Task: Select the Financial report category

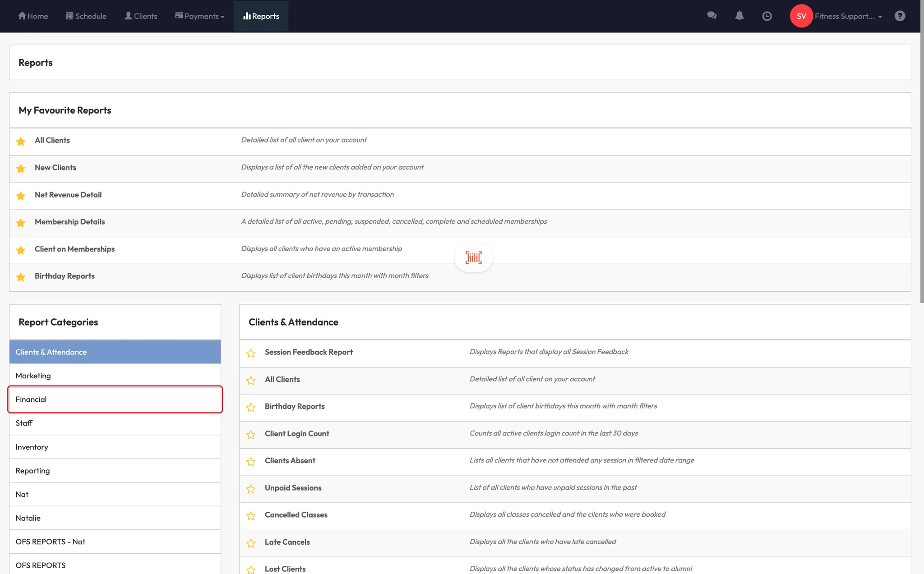Action: tap(115, 400)
